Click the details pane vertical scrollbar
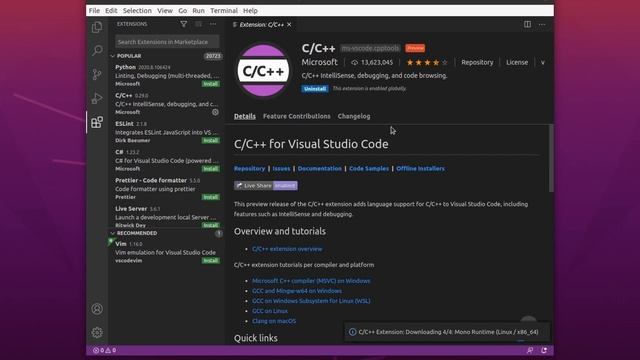Screen dimensions: 640x360 (x=551, y=158)
